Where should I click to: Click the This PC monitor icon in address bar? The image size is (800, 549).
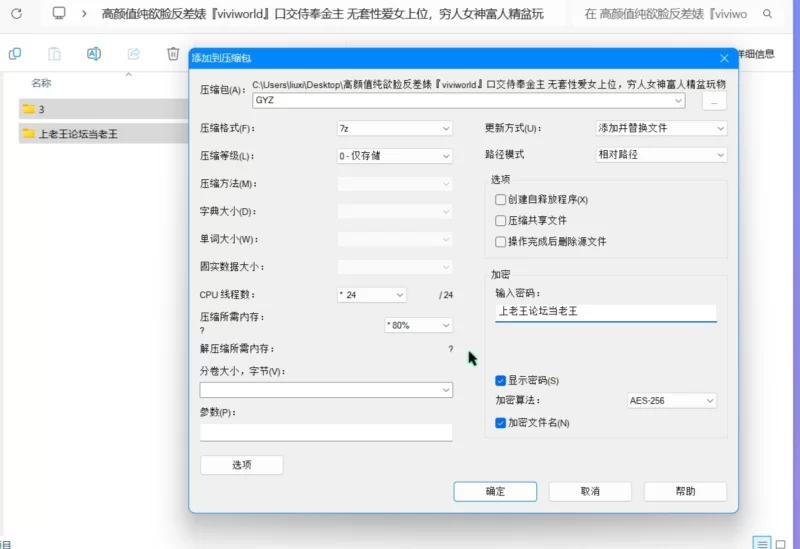(59, 13)
